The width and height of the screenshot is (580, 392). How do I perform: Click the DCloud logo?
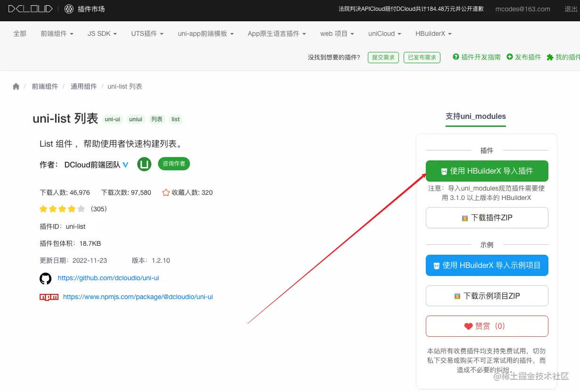(30, 9)
